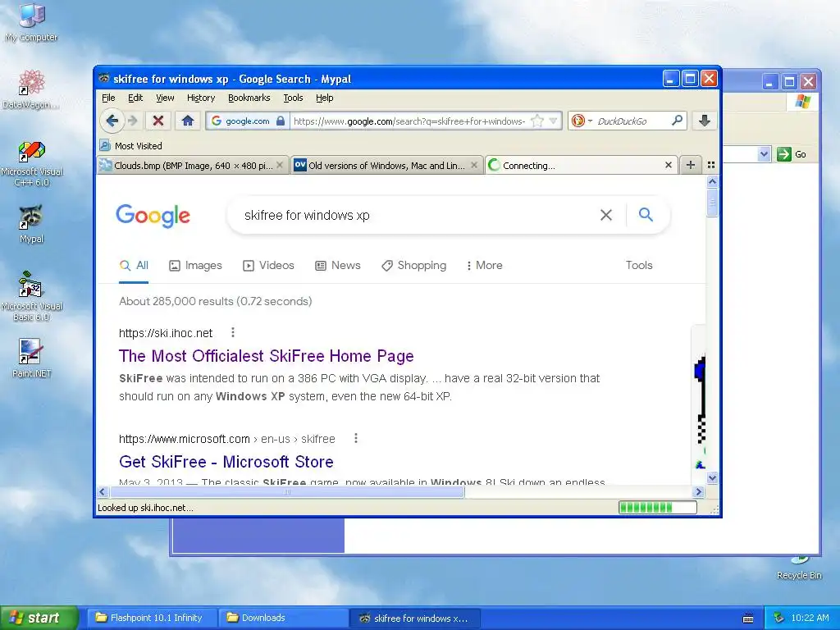Screen dimensions: 840x630
Task: Switch to Videos results
Action: (x=268, y=265)
